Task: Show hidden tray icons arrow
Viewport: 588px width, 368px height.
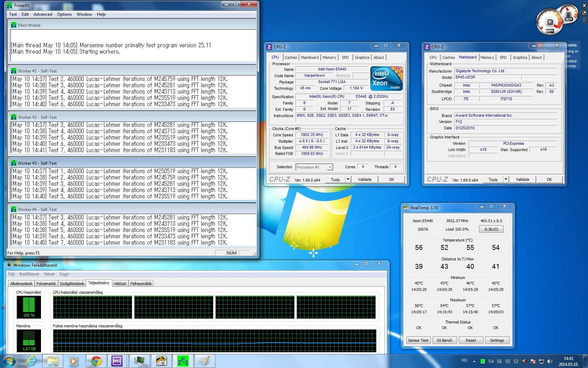Action: [x=474, y=361]
